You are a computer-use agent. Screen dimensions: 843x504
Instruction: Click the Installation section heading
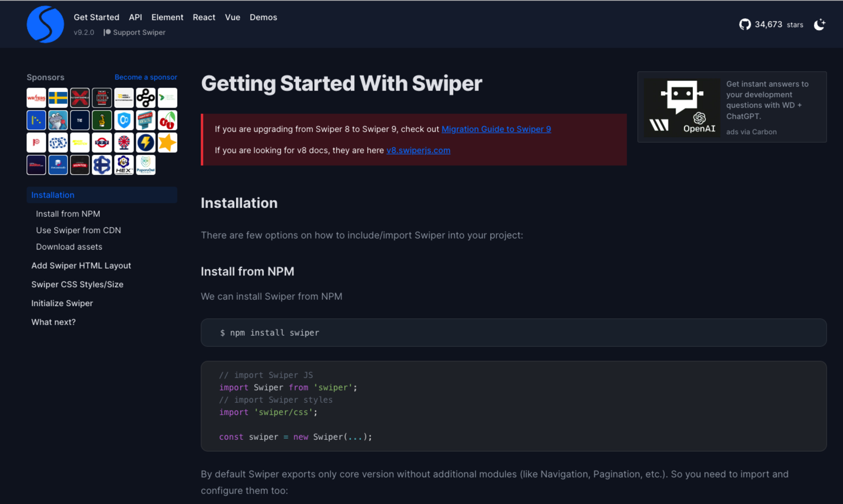(x=239, y=203)
